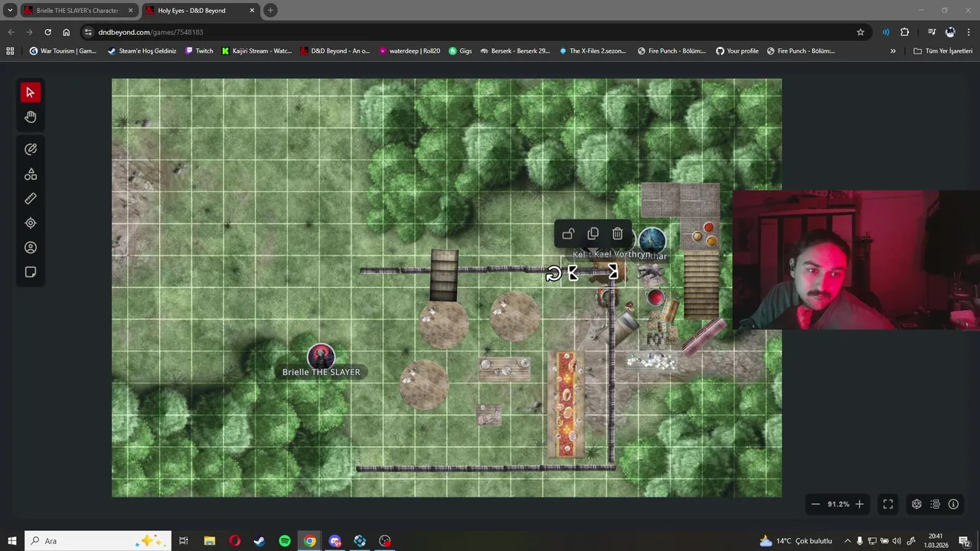Unlock the selected wall object
The height and width of the screenshot is (551, 980).
point(568,234)
